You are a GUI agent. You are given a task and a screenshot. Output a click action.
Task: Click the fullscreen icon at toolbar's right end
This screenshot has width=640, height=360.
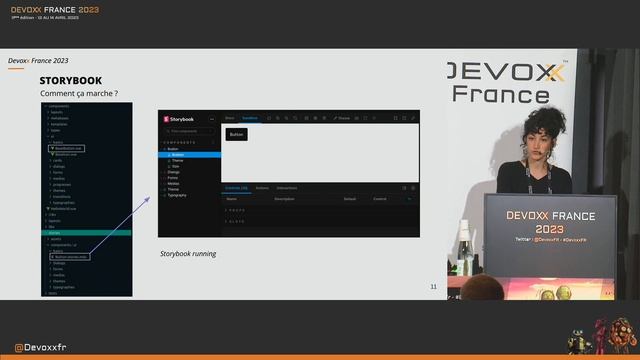pos(396,118)
